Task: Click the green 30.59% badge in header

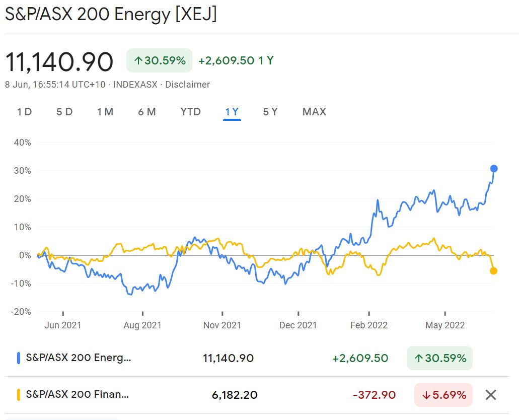Action: click(160, 61)
